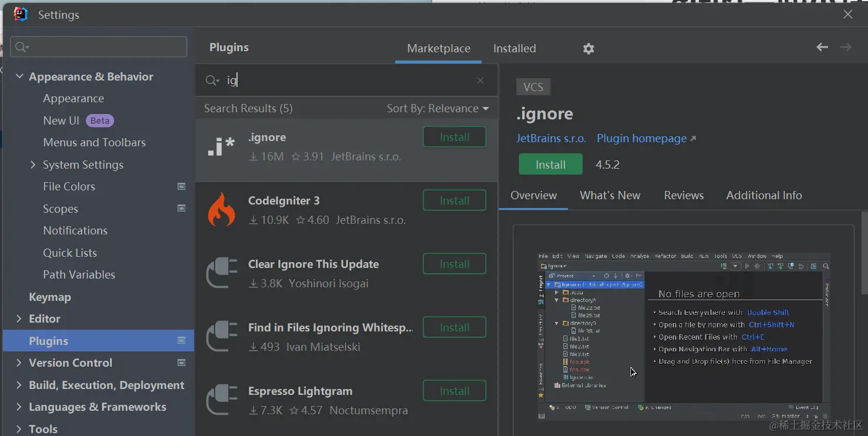Go back with the left arrow
868x436 pixels.
pos(822,48)
